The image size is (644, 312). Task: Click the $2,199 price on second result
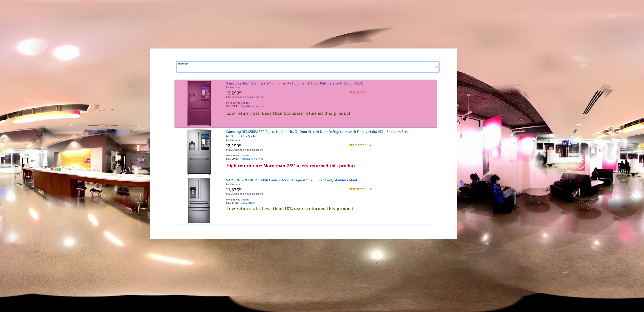[x=234, y=146]
